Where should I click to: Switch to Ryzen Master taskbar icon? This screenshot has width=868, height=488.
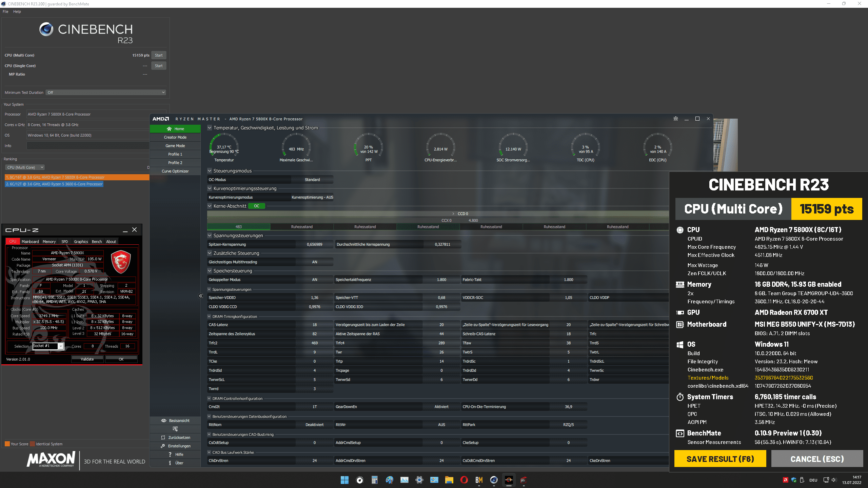(509, 480)
